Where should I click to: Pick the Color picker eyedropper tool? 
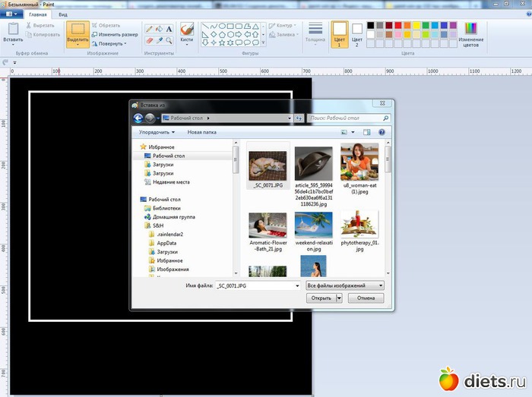(159, 39)
